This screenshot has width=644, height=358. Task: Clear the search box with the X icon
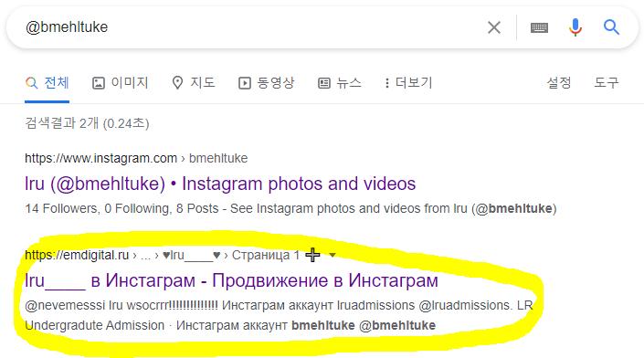click(493, 27)
